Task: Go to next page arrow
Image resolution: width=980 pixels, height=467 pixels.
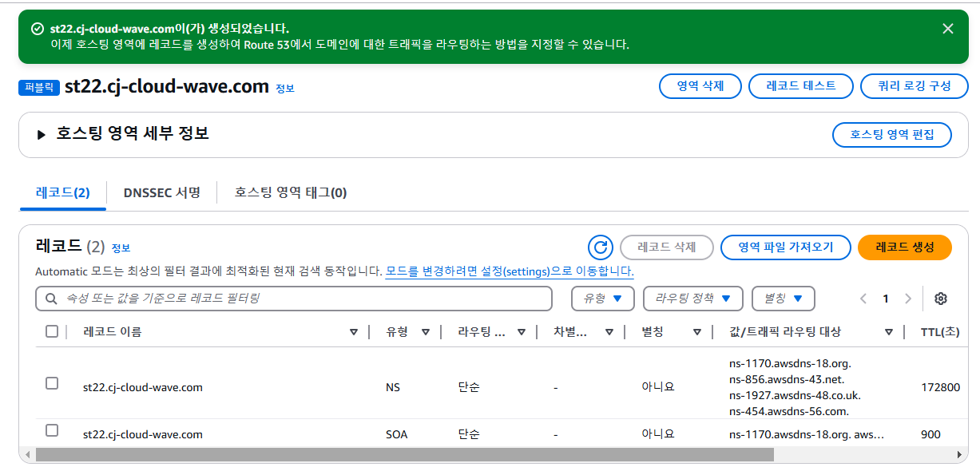Action: click(907, 299)
